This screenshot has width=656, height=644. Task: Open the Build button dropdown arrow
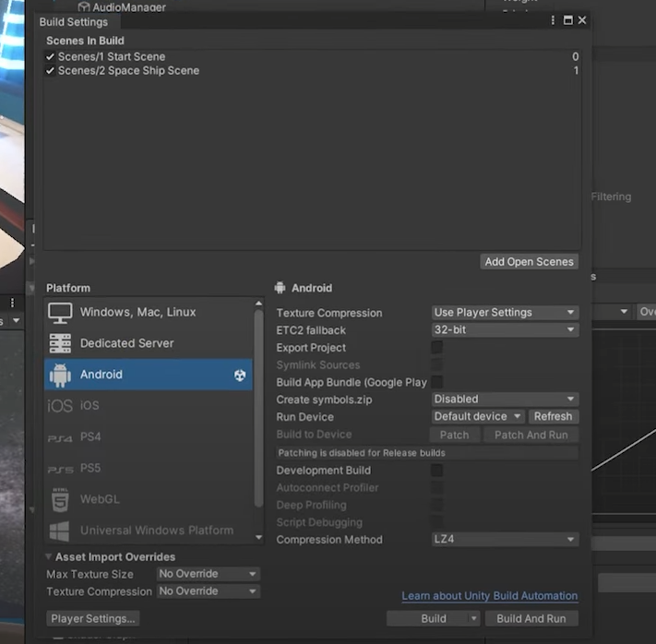pyautogui.click(x=473, y=618)
